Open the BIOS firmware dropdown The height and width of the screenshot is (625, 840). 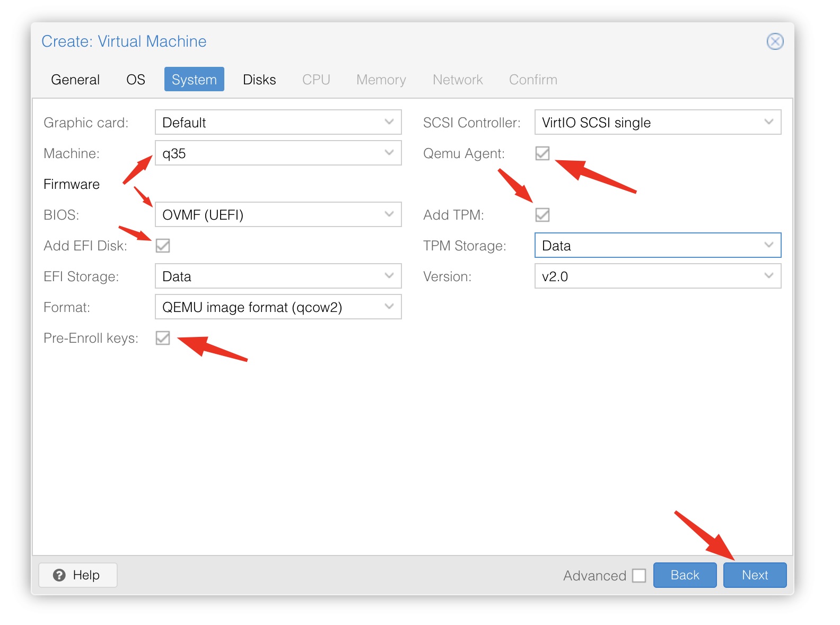click(278, 215)
